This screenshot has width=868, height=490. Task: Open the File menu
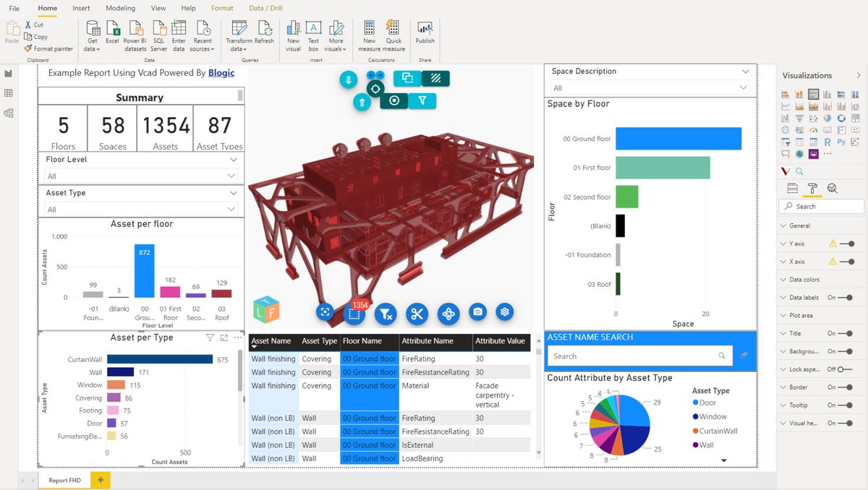click(14, 8)
